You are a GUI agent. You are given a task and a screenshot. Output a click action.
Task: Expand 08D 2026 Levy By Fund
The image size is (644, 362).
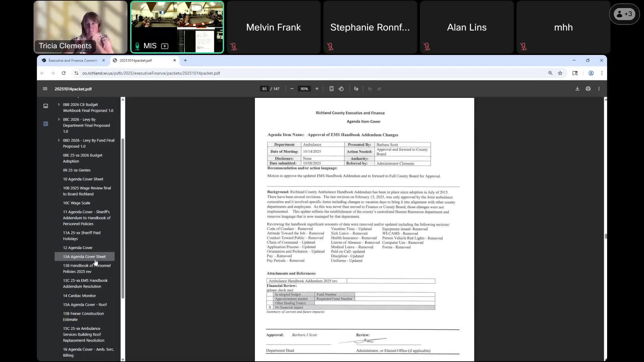pos(59,140)
